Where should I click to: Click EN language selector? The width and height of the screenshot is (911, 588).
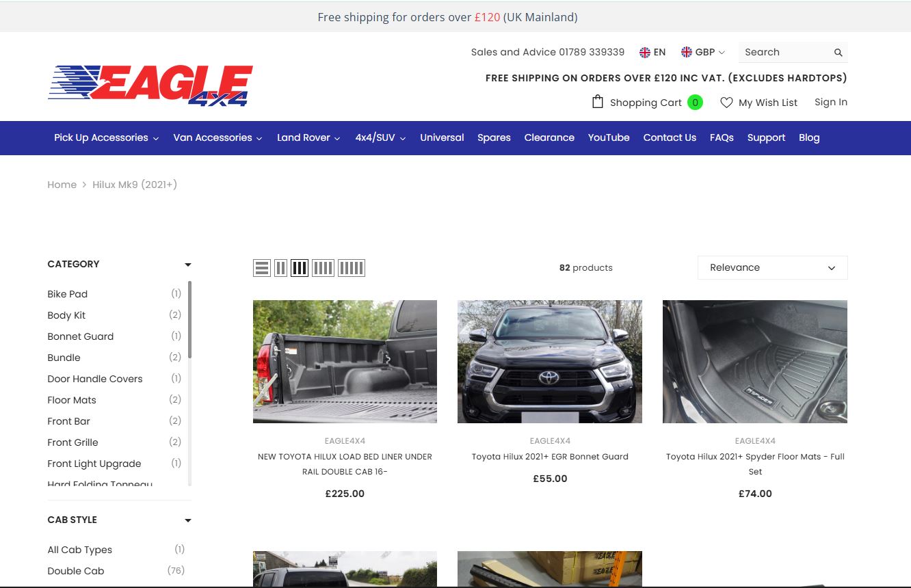(x=652, y=52)
